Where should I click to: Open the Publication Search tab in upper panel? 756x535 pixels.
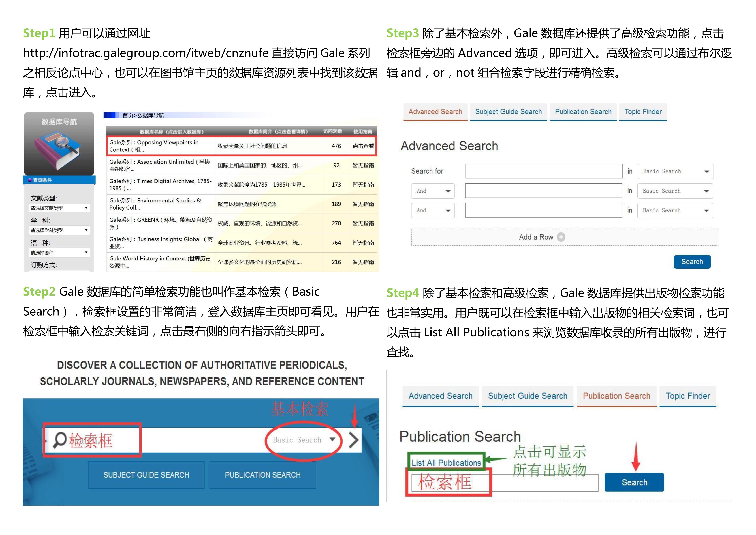pyautogui.click(x=583, y=112)
